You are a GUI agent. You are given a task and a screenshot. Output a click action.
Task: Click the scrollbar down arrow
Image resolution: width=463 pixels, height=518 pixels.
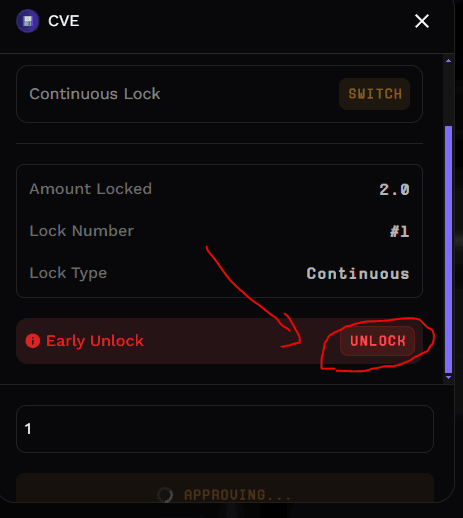pos(448,377)
